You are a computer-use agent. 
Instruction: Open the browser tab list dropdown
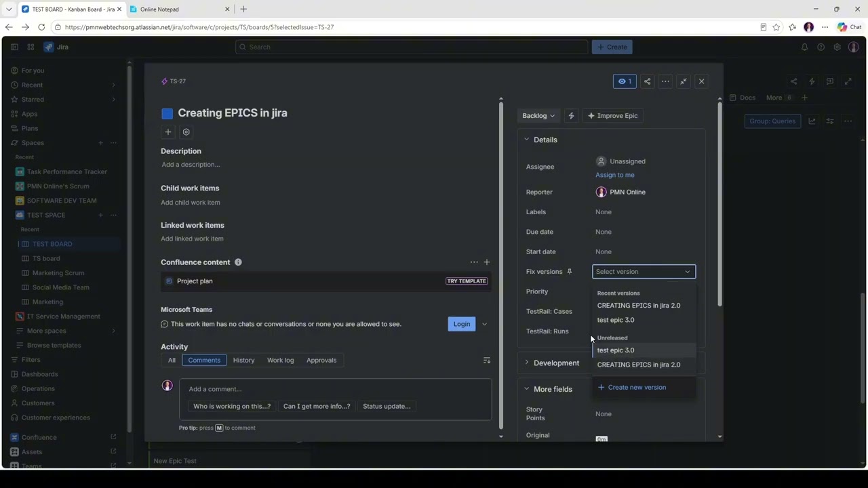(x=9, y=9)
